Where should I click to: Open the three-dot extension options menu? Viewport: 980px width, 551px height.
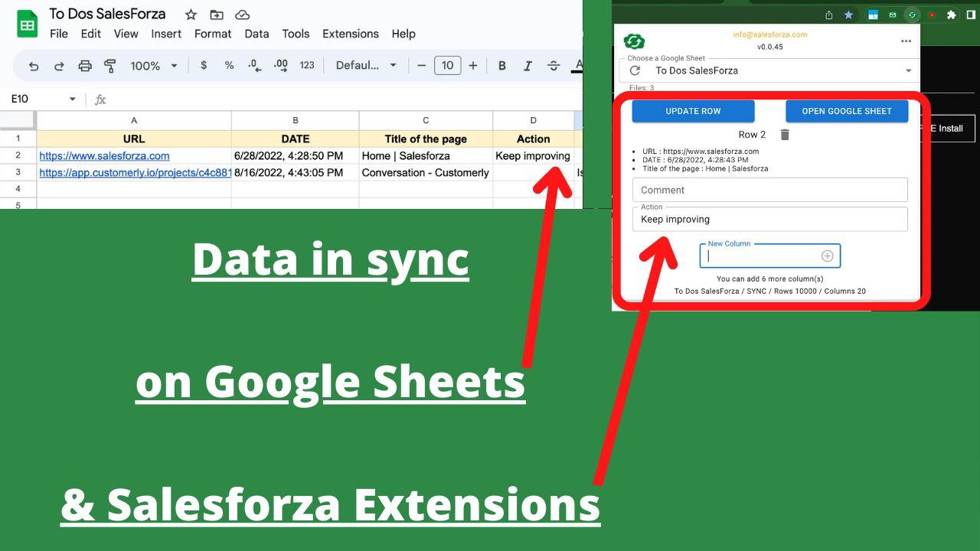click(x=906, y=41)
